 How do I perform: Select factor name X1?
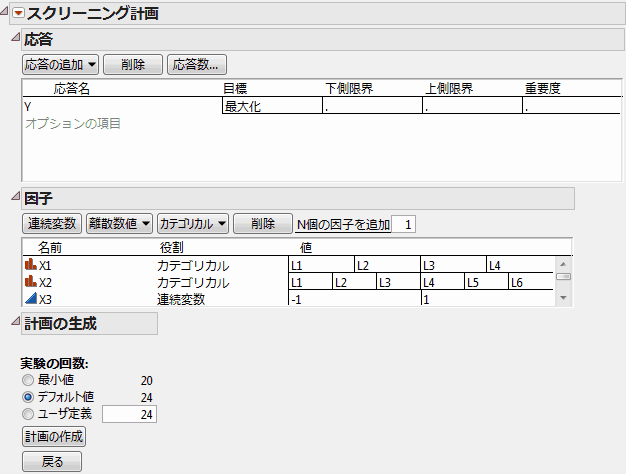(x=45, y=266)
